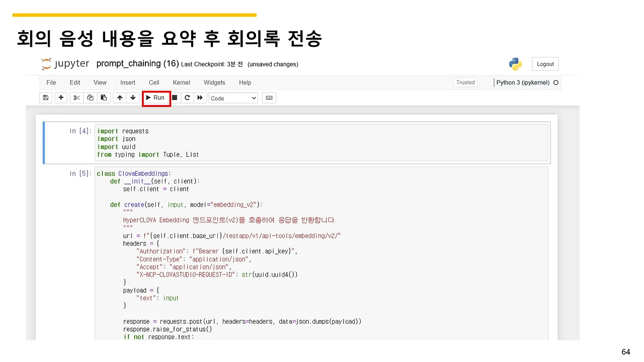The image size is (644, 362).
Task: Click the "payload = {" line
Action: (x=142, y=291)
